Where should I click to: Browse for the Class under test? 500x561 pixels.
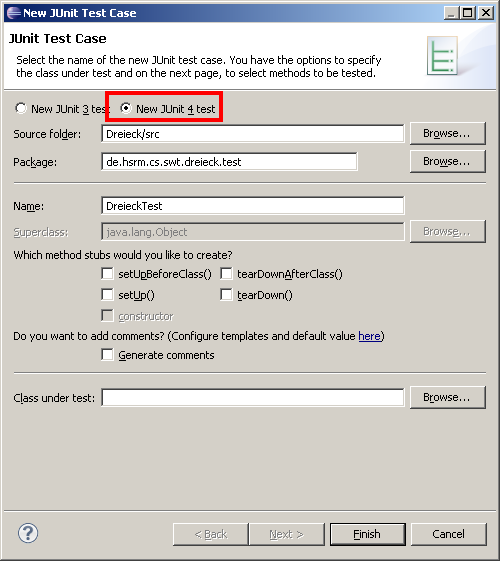point(448,397)
